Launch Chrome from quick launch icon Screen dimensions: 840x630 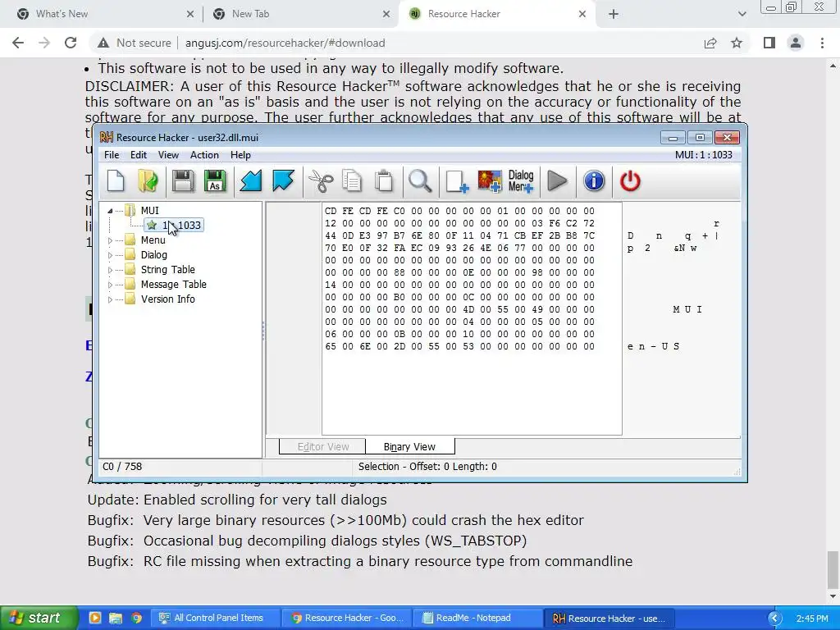coord(137,619)
